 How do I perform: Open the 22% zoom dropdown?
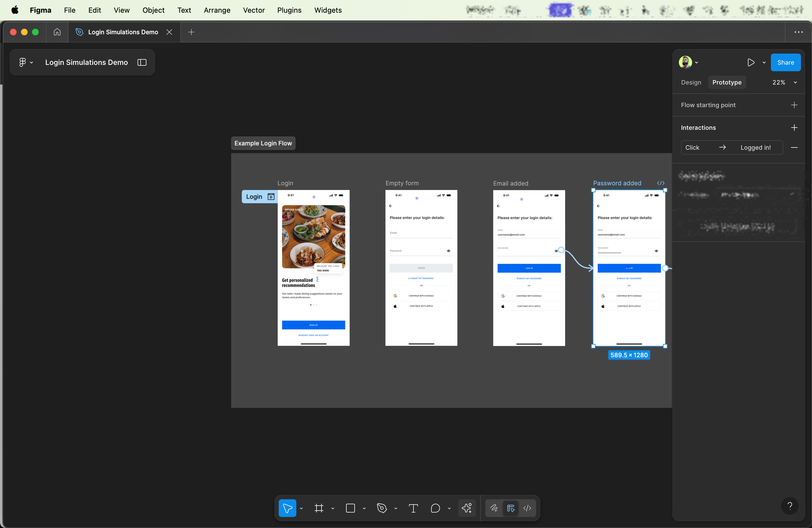[785, 82]
